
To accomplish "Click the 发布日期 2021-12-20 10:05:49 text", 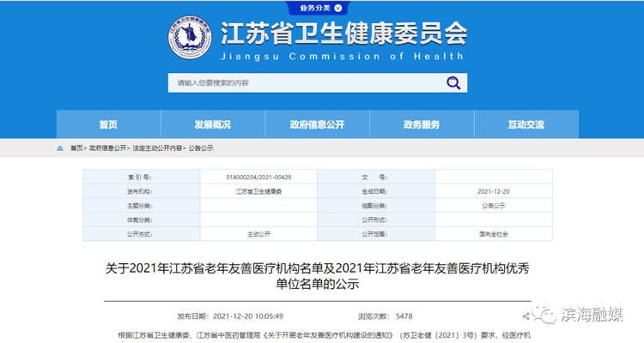I will coord(230,316).
